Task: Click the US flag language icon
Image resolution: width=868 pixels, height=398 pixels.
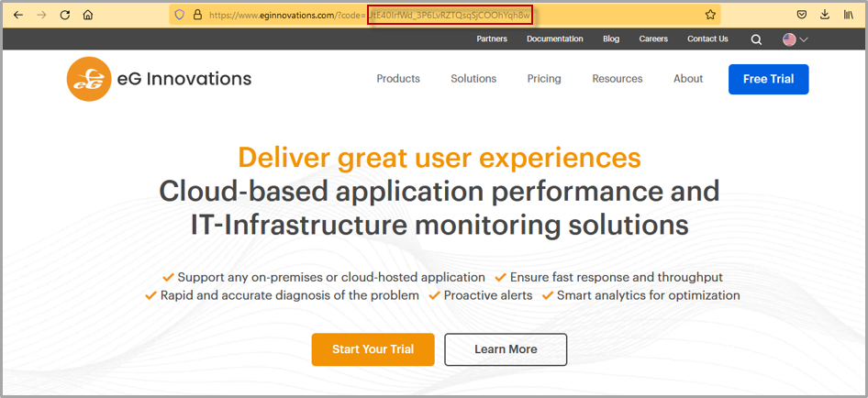Action: click(x=789, y=39)
